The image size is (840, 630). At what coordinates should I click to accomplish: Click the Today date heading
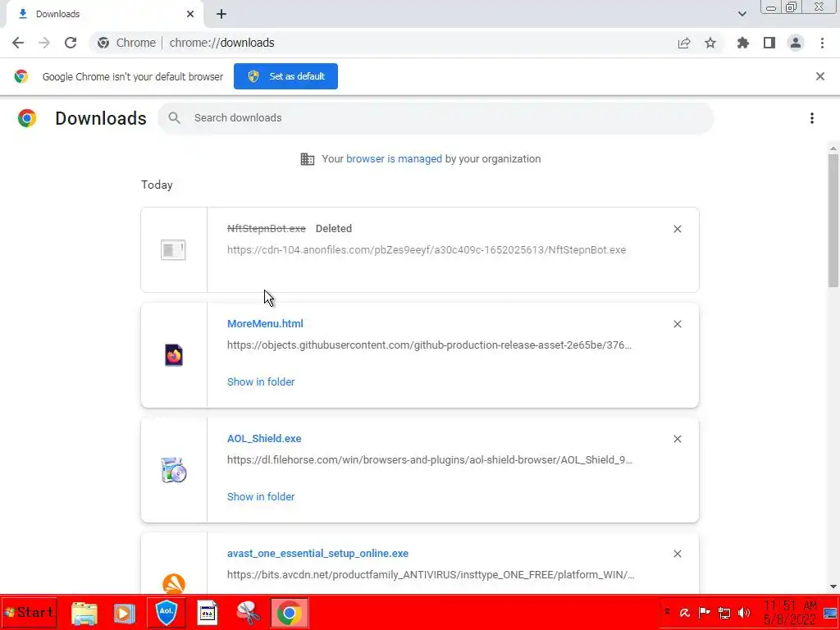point(157,185)
